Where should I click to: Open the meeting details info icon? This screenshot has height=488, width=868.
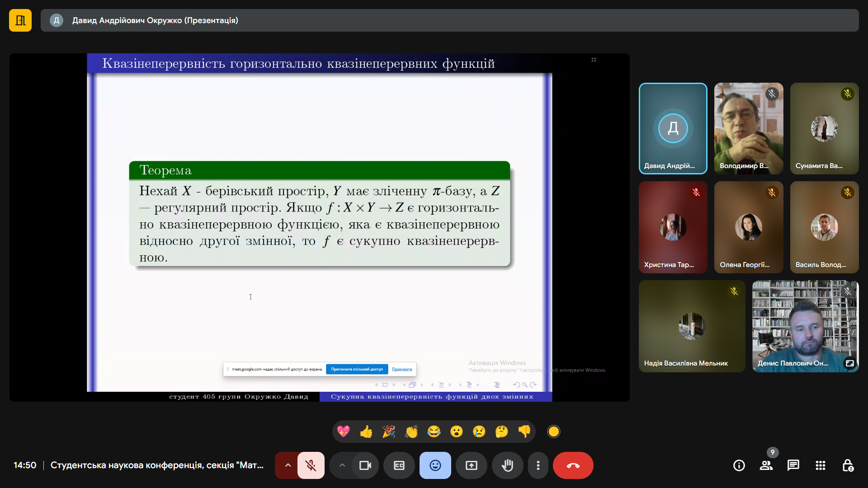tap(739, 465)
